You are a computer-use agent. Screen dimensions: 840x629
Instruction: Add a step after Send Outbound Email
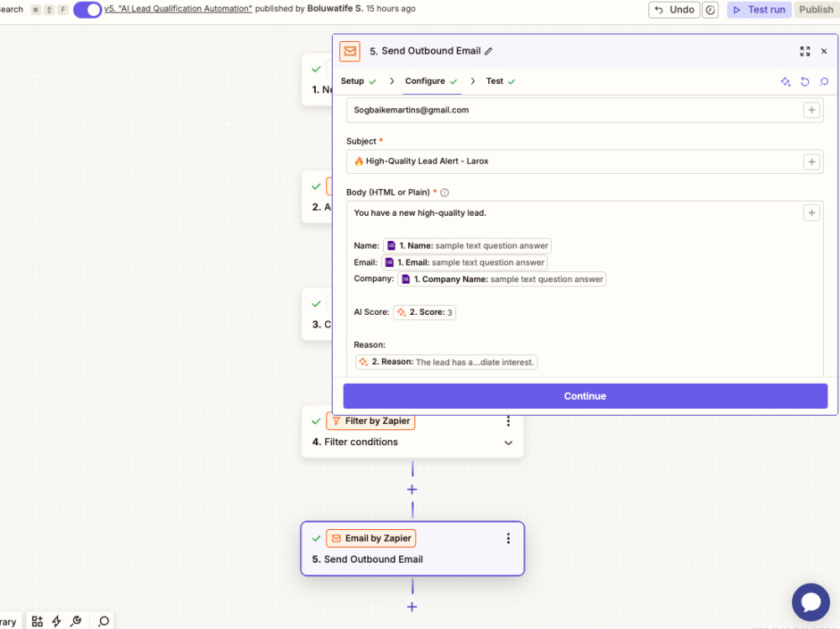tap(412, 607)
